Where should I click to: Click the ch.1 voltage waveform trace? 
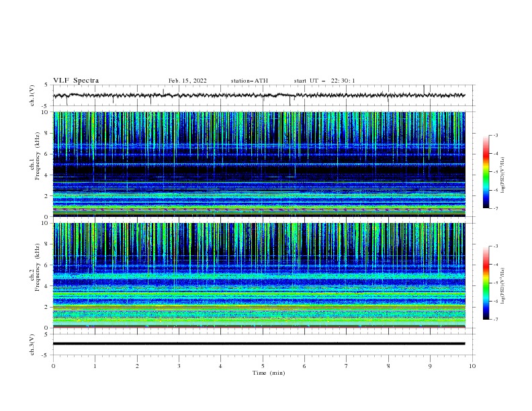[x=259, y=95]
